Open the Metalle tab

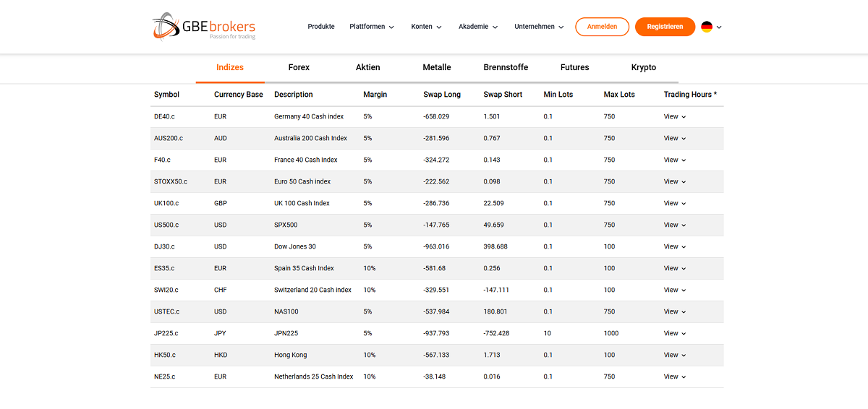pyautogui.click(x=437, y=67)
